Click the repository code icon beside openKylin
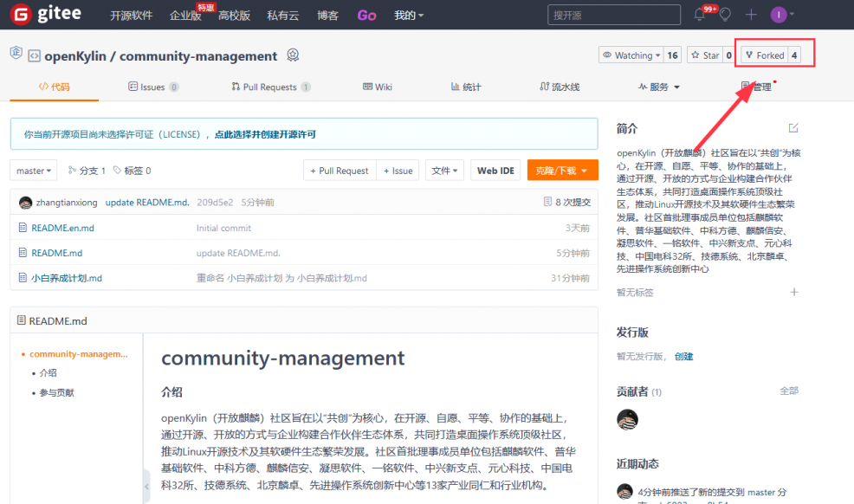854x504 pixels. tap(34, 55)
